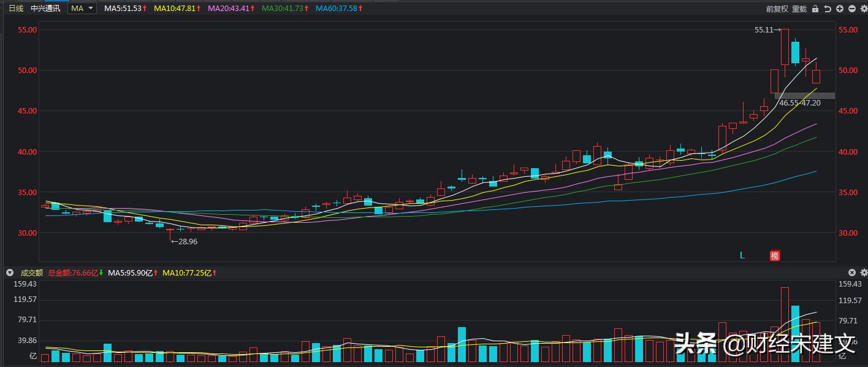Click the 中兴通讯 stock name
This screenshot has height=367, width=868.
point(46,9)
